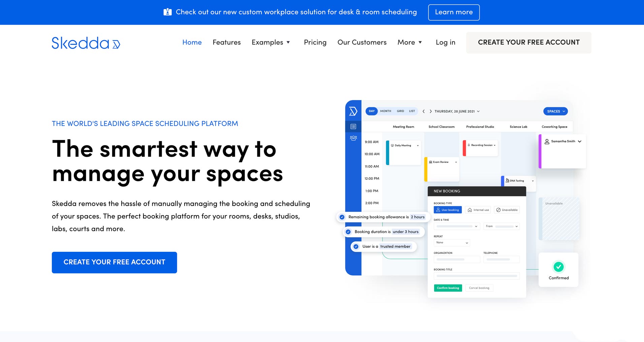
Task: Click the NEW BOOKING panel header
Action: click(x=477, y=191)
